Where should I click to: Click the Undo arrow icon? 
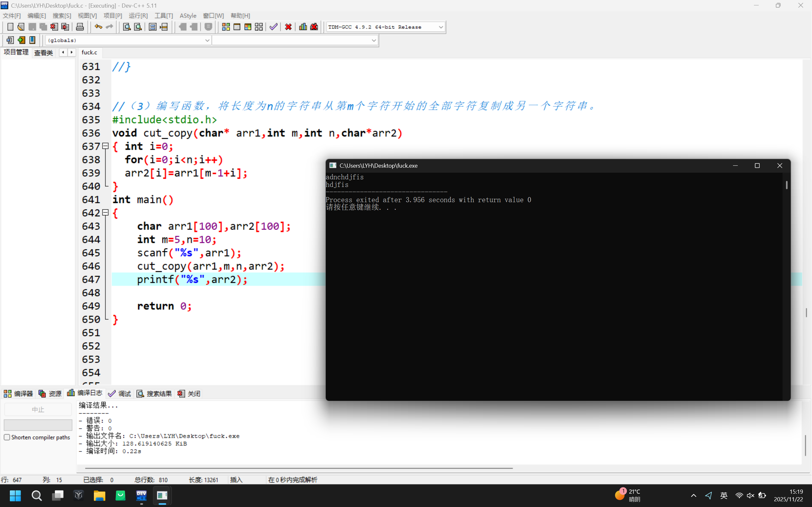tap(98, 27)
